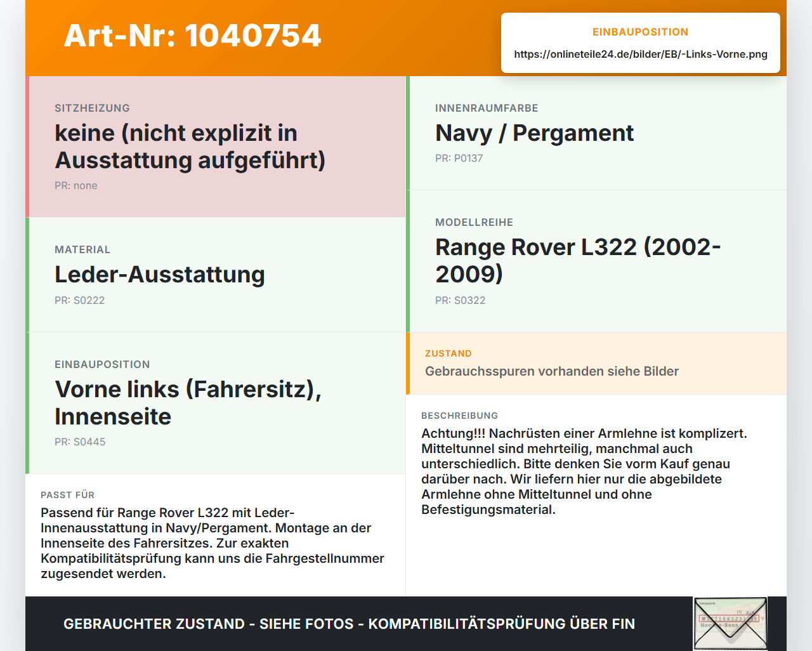Click the envelope stamp thumbnail in footer
The image size is (812, 651).
(x=730, y=624)
